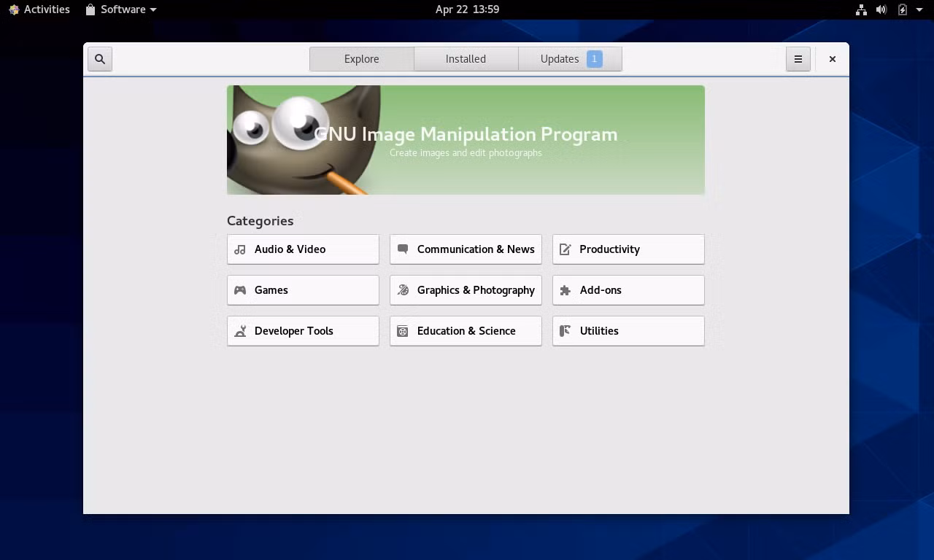This screenshot has height=560, width=934.
Task: Open the Audio & Video category
Action: click(303, 249)
